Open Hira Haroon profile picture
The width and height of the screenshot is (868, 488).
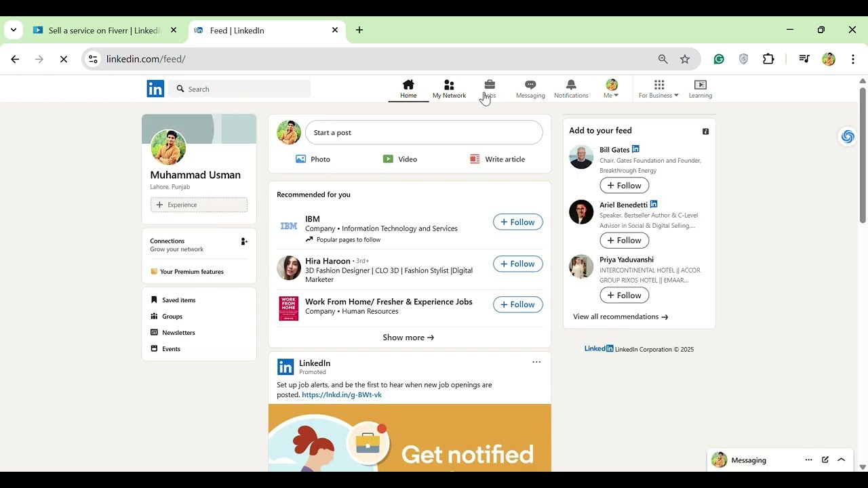(289, 268)
